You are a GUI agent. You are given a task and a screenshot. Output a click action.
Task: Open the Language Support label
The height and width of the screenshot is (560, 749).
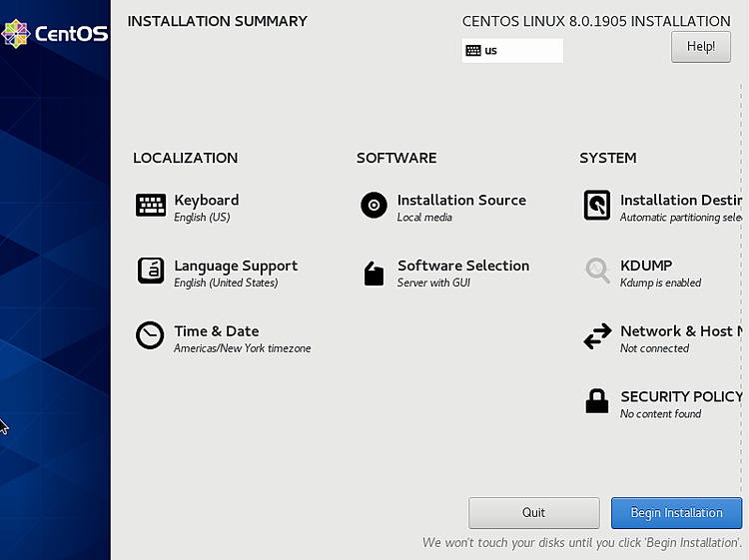click(236, 266)
